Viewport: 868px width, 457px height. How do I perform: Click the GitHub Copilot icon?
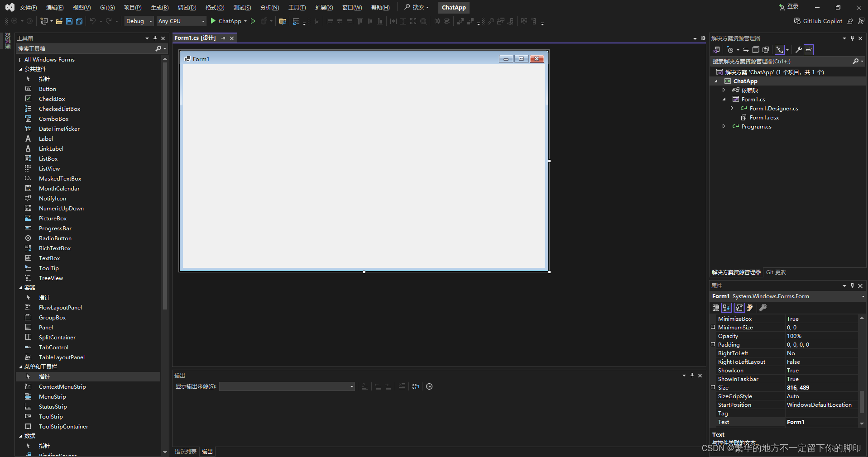[x=797, y=21]
